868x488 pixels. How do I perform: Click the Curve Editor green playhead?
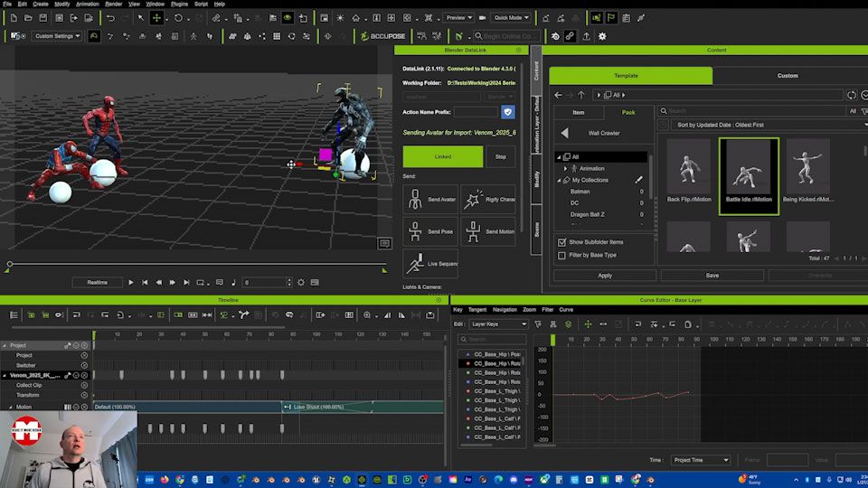[x=552, y=341]
